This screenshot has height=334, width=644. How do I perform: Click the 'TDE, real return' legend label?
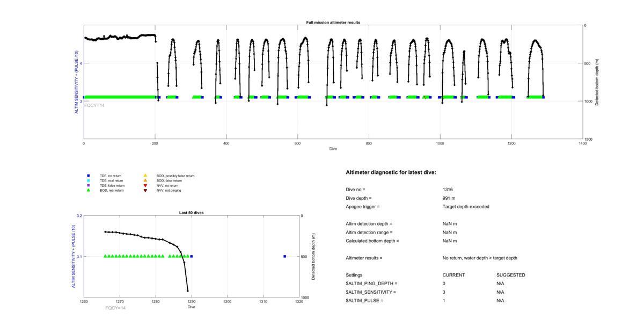pos(112,180)
